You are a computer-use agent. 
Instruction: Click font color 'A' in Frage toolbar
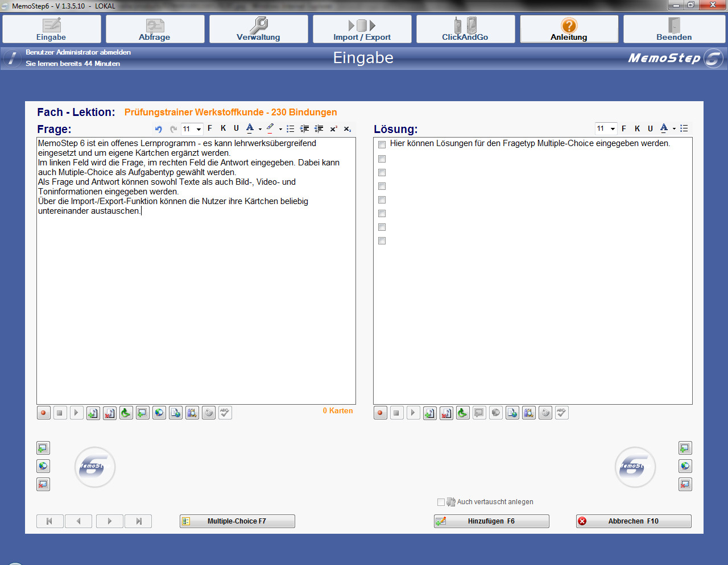[250, 128]
